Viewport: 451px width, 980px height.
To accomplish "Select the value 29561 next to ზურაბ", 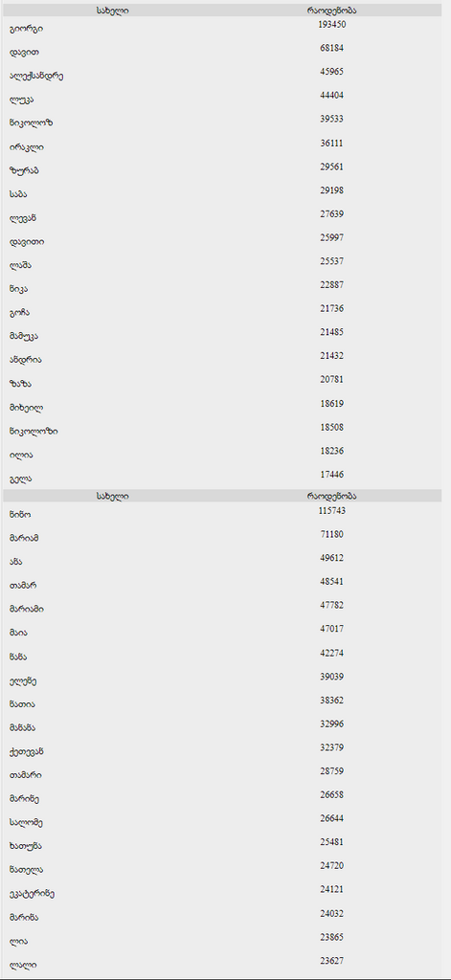I will (331, 167).
